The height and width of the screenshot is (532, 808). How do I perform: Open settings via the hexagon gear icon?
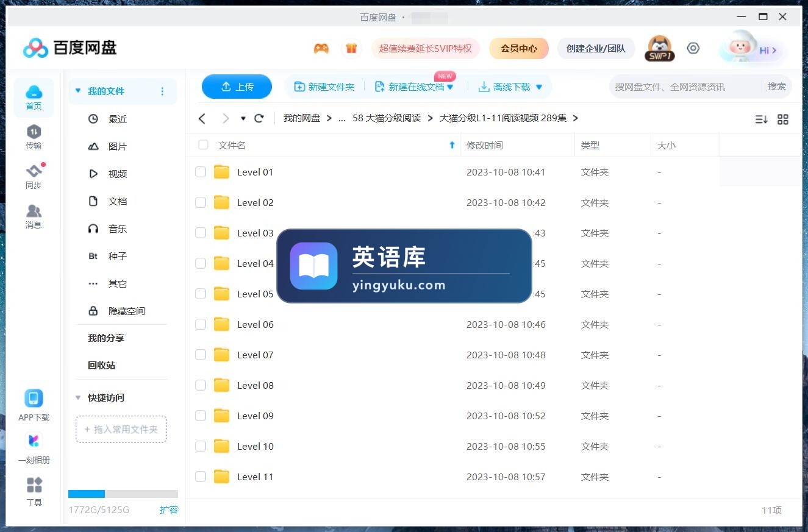coord(693,48)
